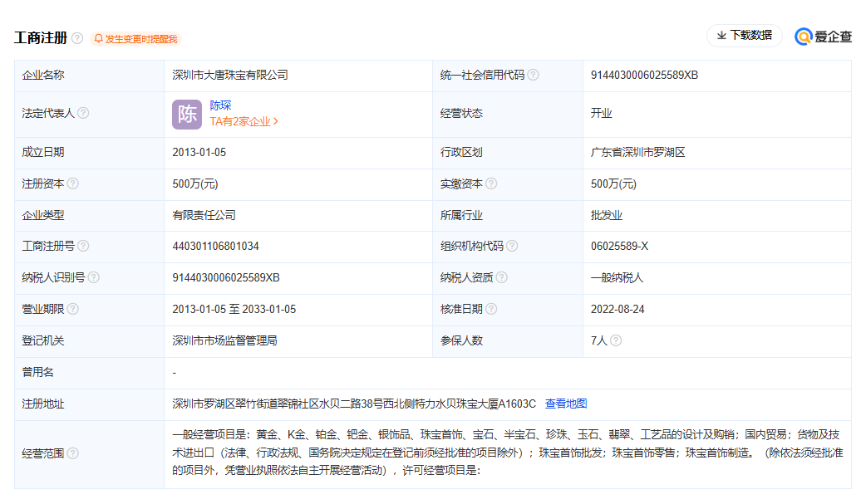The height and width of the screenshot is (504, 861).
Task: Click help icon beside 组织机构代码
Action: [512, 247]
